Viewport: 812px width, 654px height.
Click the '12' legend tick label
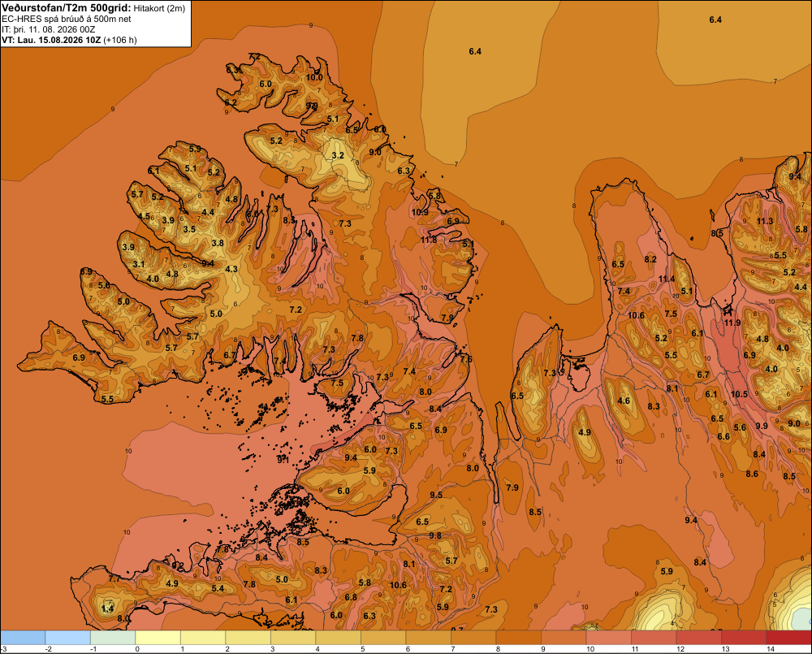point(680,649)
